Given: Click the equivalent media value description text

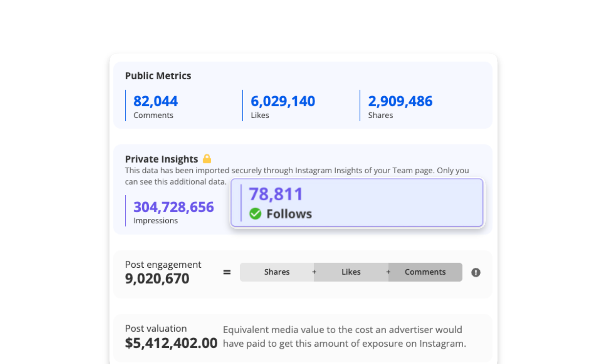Looking at the screenshot, I should tap(344, 337).
